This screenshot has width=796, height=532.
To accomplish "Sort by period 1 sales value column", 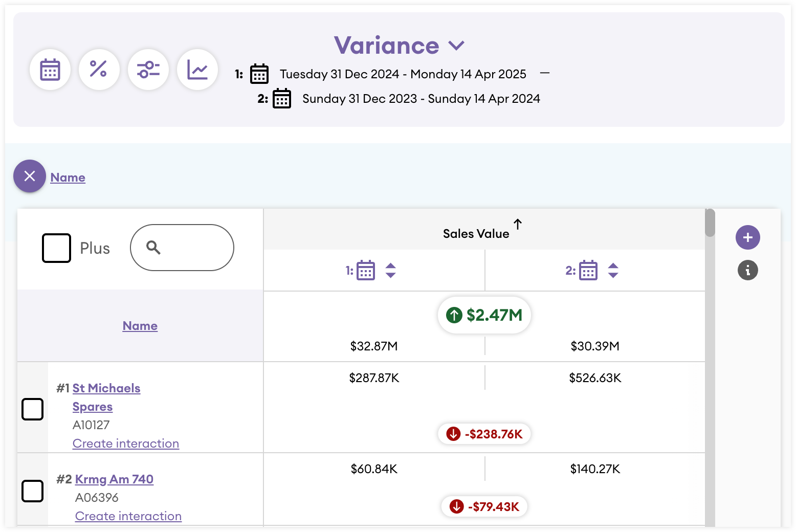I will [390, 271].
